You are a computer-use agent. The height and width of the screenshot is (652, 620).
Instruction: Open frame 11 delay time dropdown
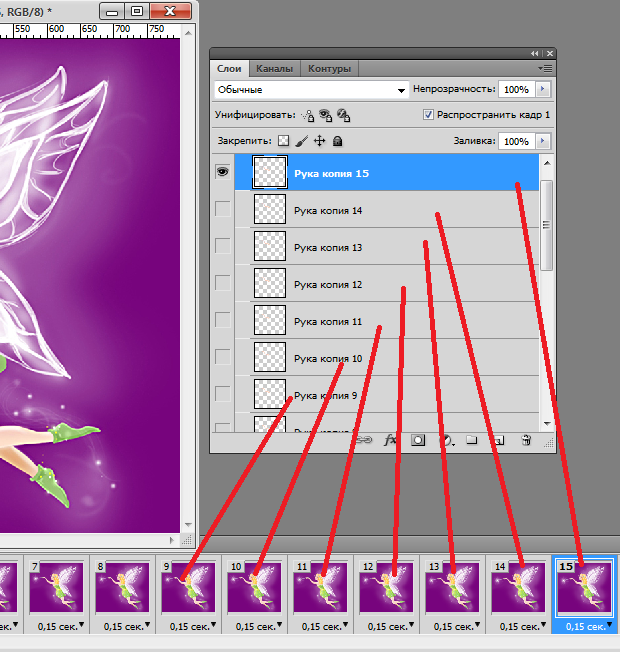346,625
